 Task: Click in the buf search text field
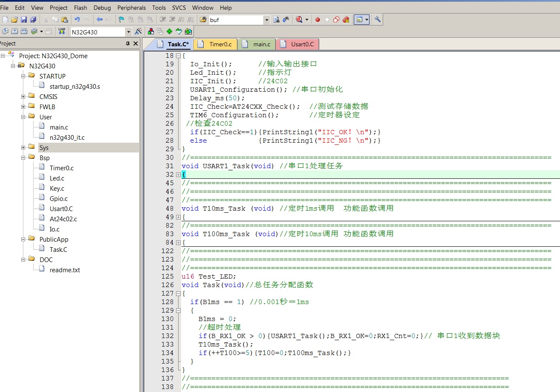click(x=236, y=20)
